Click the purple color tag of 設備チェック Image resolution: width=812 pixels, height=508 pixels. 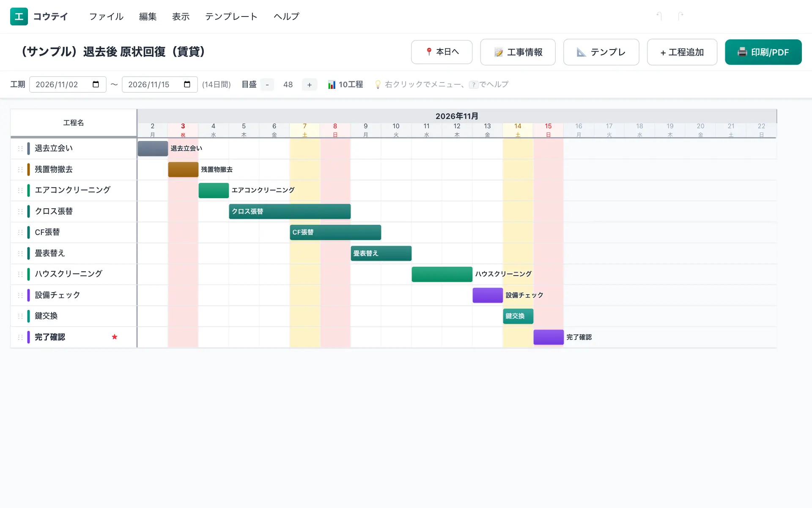[x=28, y=295]
